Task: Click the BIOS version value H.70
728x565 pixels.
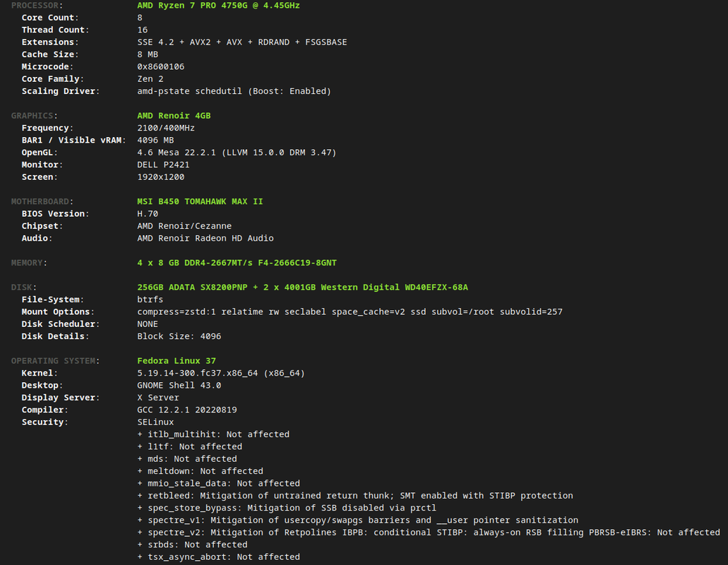Action: [x=148, y=214]
